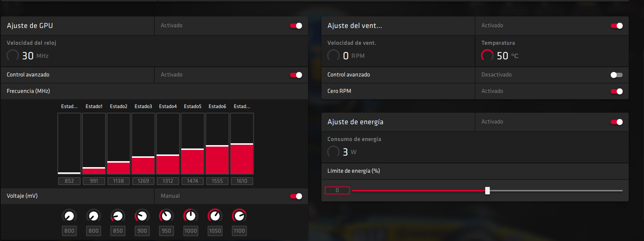The image size is (644, 241).
Task: Disable Cero RPM toggle
Action: coord(617,91)
